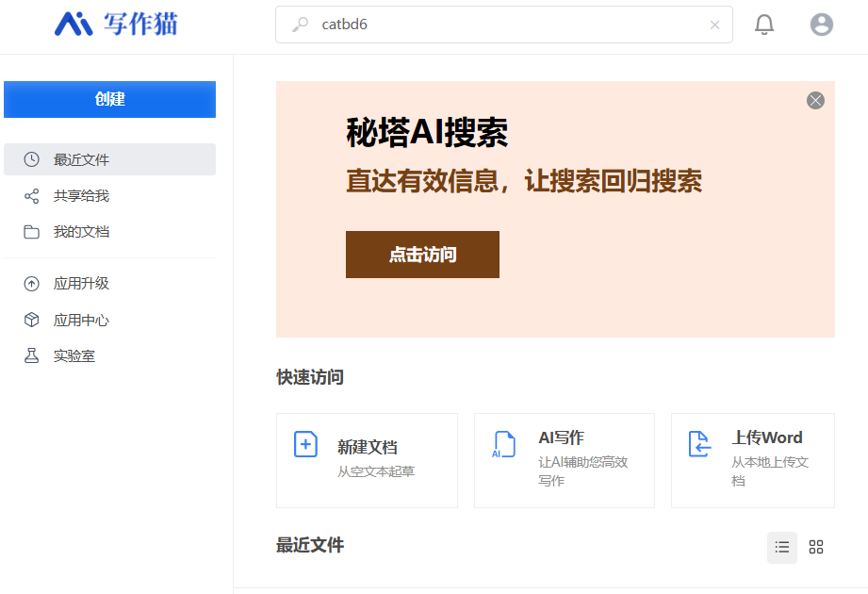
Task: Click the 写作猫 brand name text
Action: [140, 25]
